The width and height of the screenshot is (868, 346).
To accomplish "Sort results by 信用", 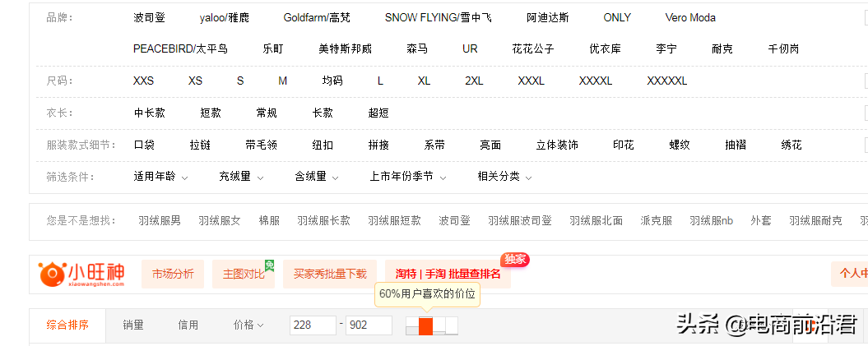I will click(188, 325).
